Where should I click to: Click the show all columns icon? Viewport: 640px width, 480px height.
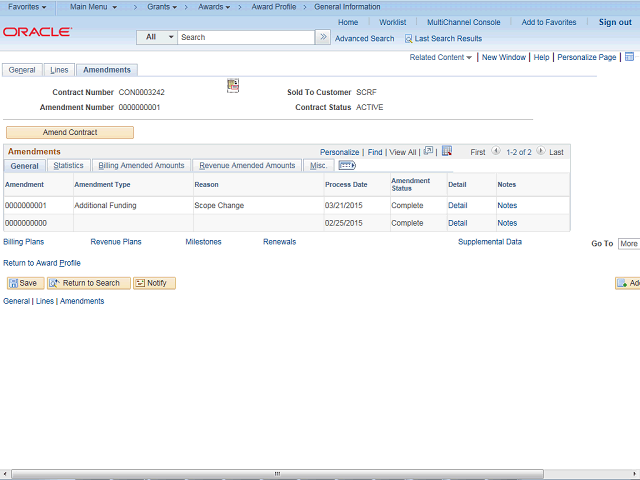347,165
